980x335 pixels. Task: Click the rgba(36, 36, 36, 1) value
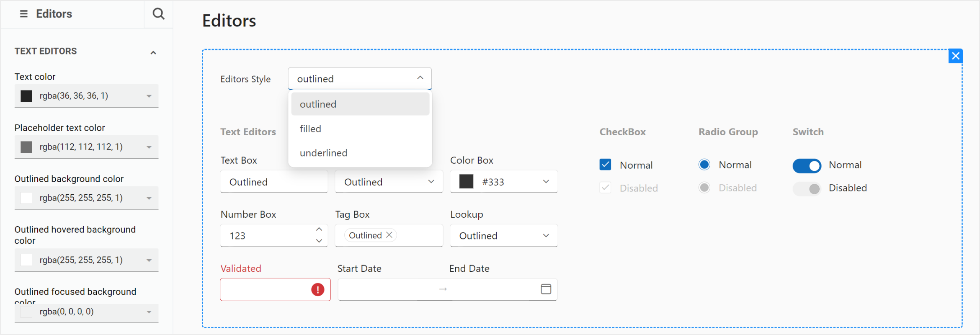74,96
